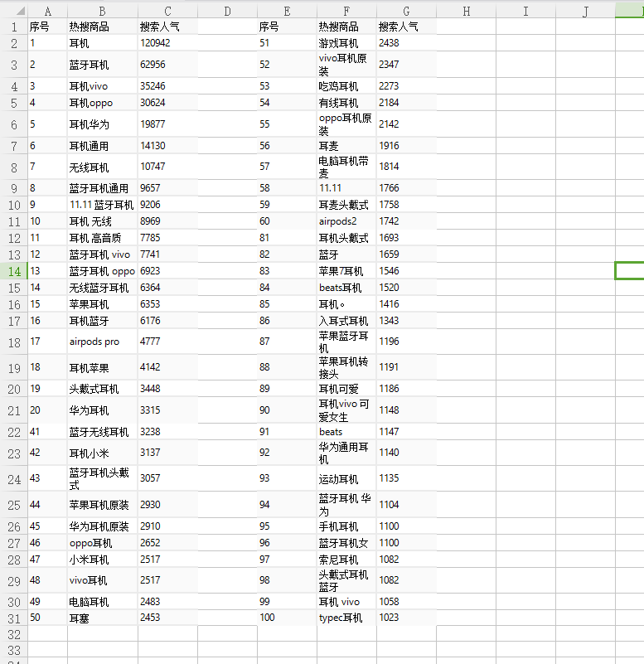Image resolution: width=644 pixels, height=664 pixels.
Task: Click the select-all corner triangle
Action: tap(19, 11)
